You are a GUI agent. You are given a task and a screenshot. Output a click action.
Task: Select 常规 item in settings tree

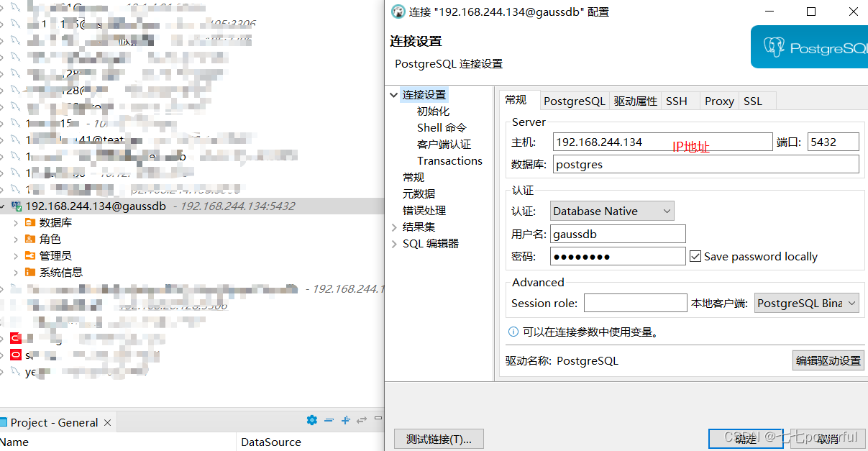pyautogui.click(x=414, y=178)
